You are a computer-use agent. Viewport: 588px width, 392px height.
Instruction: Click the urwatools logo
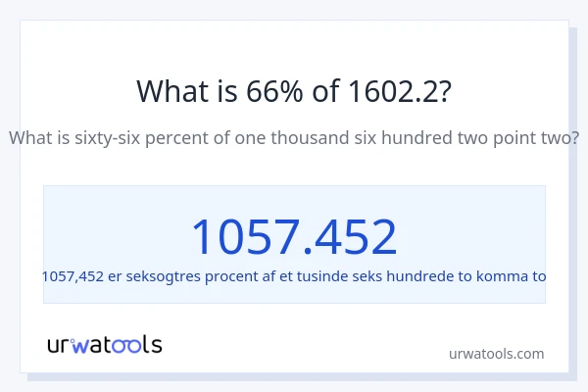pos(105,344)
